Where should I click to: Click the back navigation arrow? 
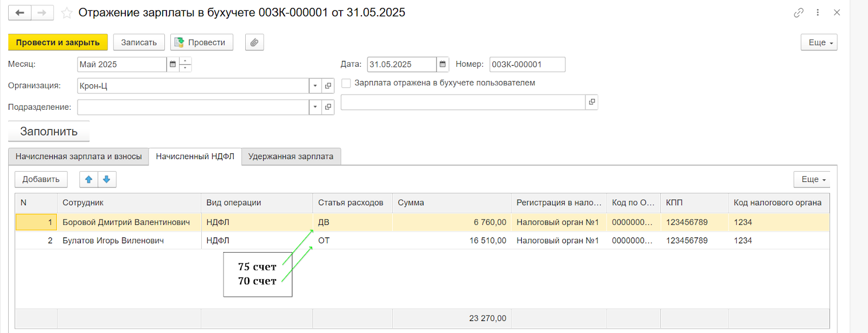[20, 12]
